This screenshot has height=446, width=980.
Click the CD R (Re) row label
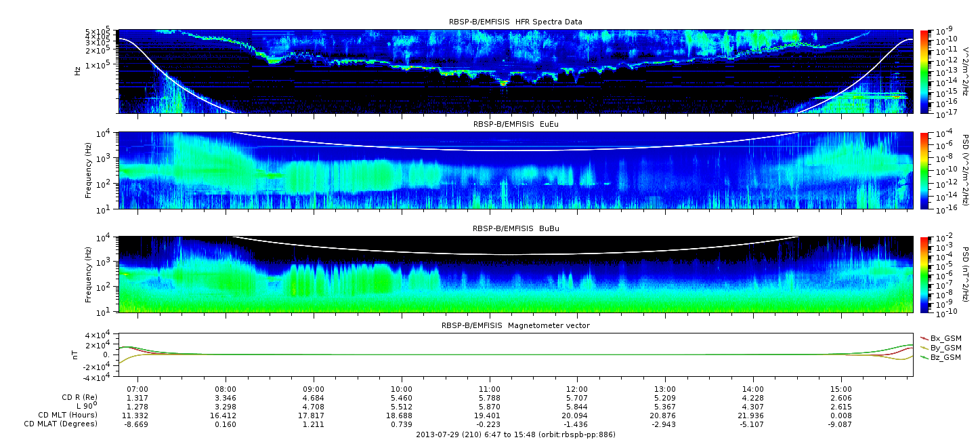(77, 398)
